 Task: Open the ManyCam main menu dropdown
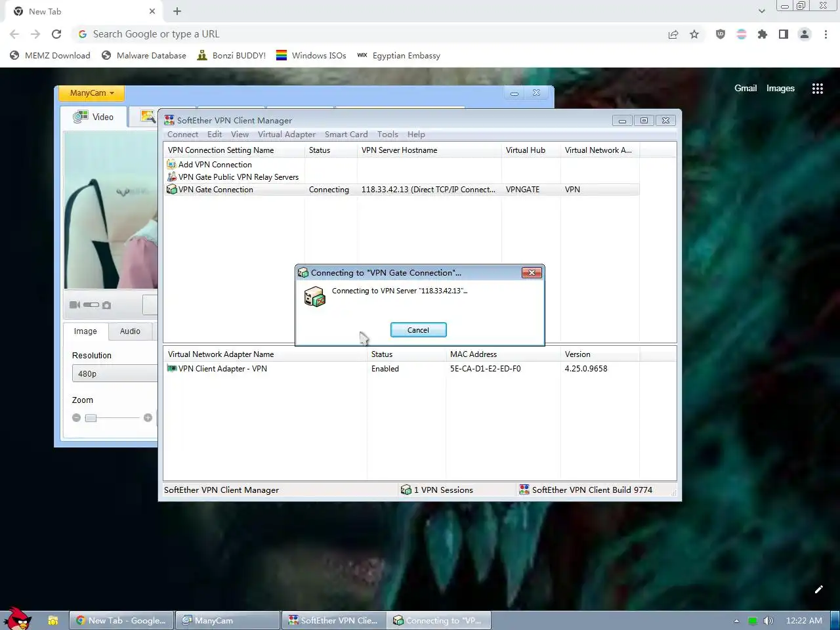pos(92,93)
